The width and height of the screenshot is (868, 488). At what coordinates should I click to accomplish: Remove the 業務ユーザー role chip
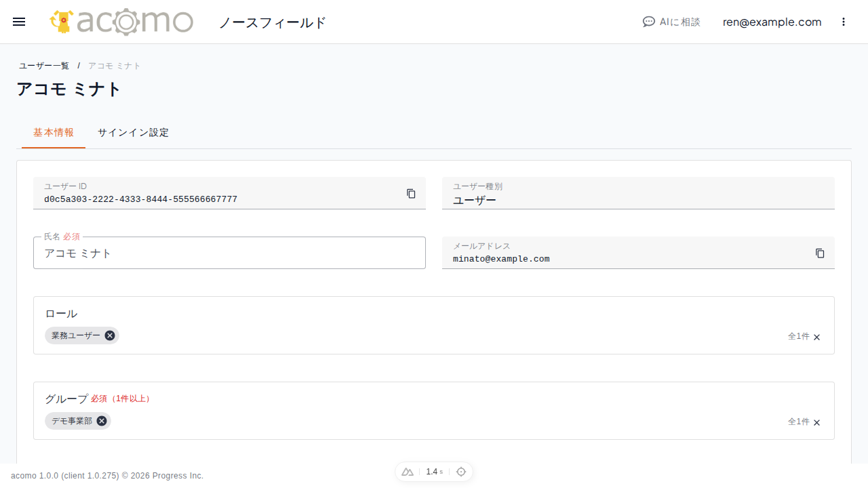click(x=110, y=335)
